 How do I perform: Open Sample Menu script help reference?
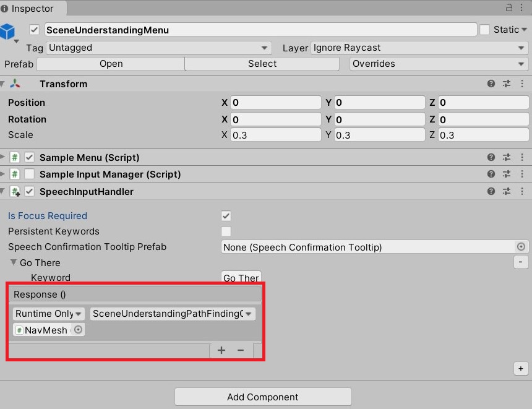(491, 157)
